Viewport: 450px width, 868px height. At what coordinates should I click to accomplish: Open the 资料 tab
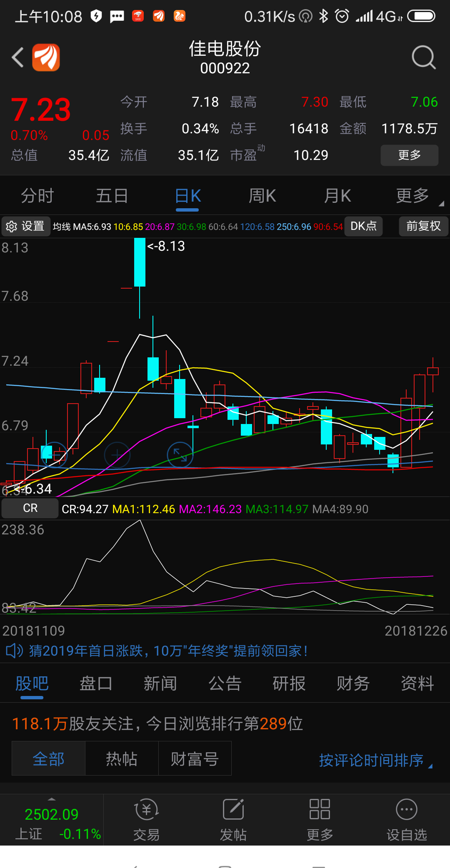click(x=417, y=683)
